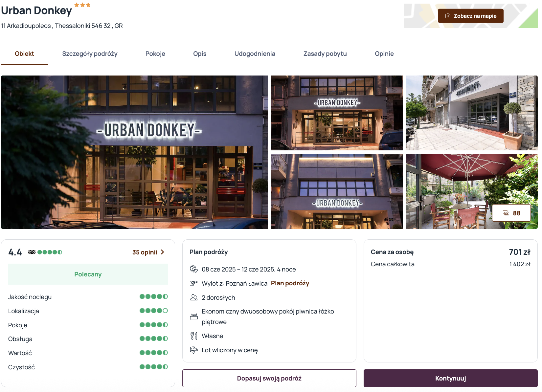Expand reviews with the chevron arrow
The height and width of the screenshot is (392, 542).
163,252
